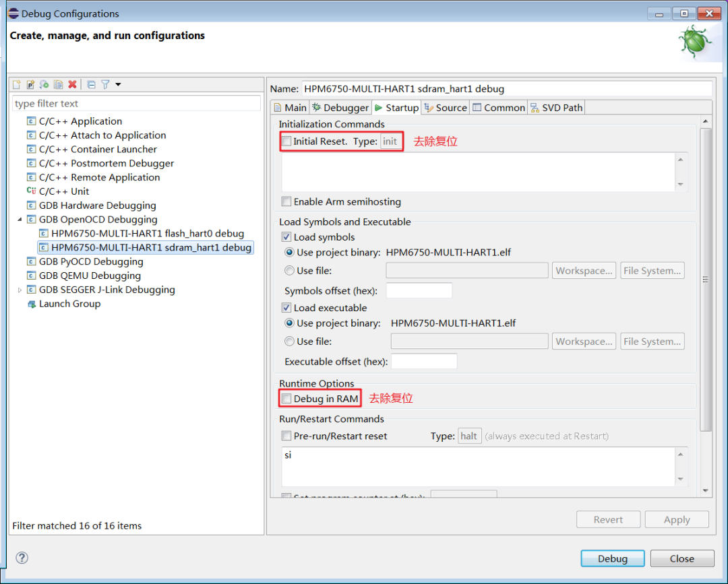Click the run commands box scroll down arrow
This screenshot has height=584, width=728.
tap(681, 479)
